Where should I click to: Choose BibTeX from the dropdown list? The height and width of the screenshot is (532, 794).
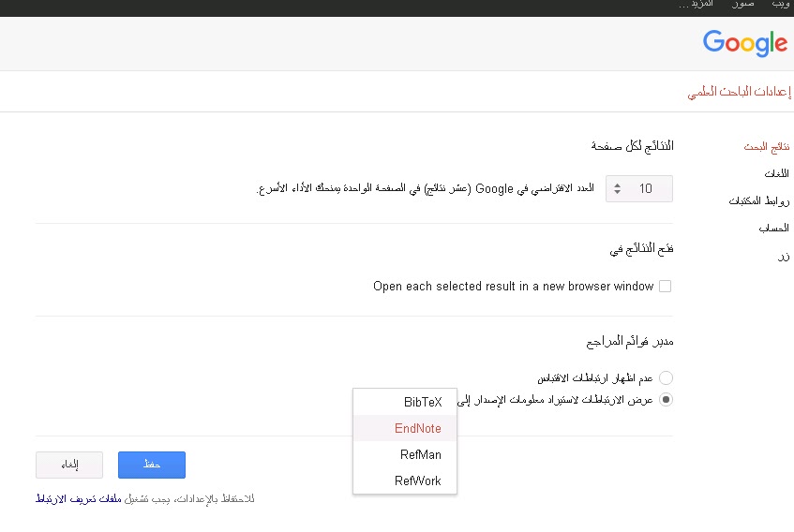pyautogui.click(x=405, y=402)
